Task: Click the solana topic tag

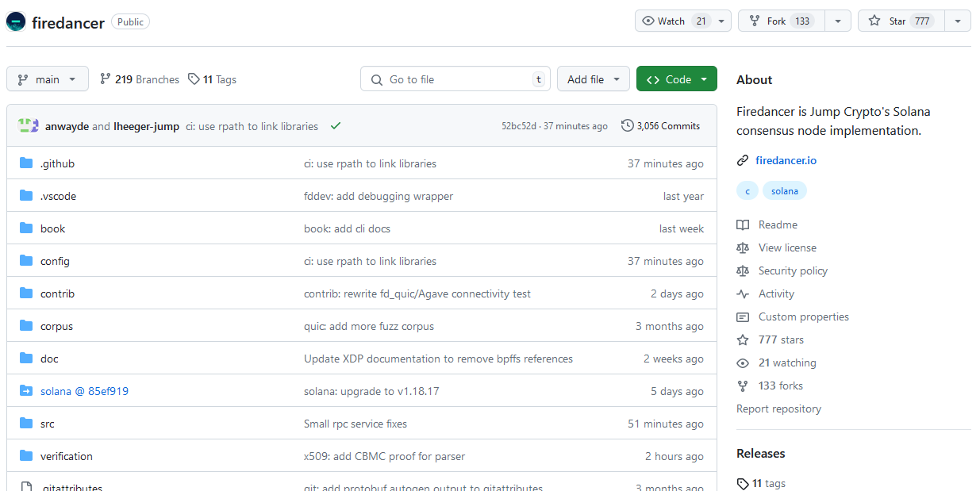Action: click(x=785, y=191)
